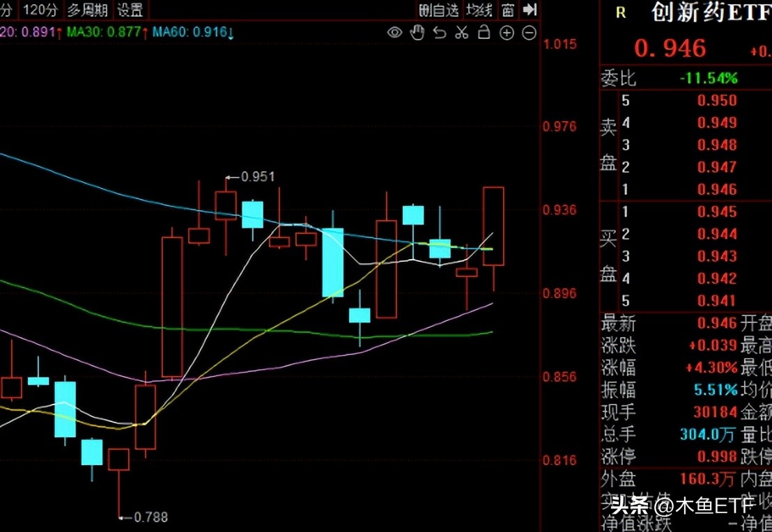The width and height of the screenshot is (772, 532).
Task: Click the 窗 window button
Action: point(508,10)
